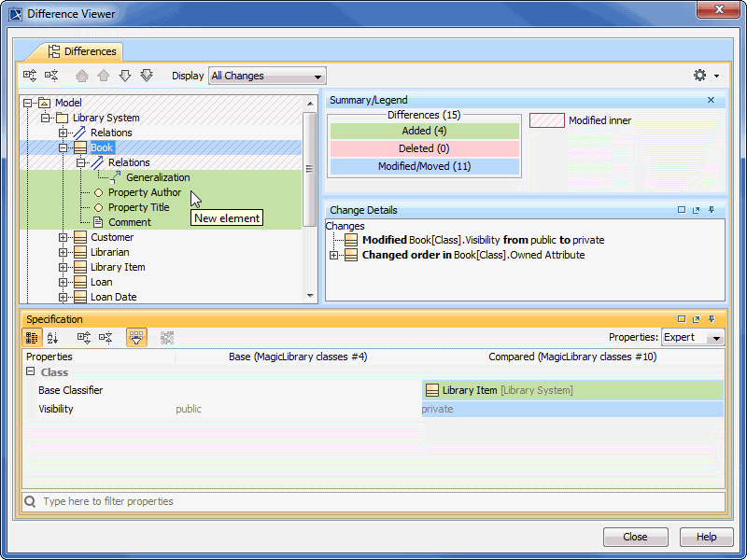Select the Differences tab
747x560 pixels.
coord(82,51)
